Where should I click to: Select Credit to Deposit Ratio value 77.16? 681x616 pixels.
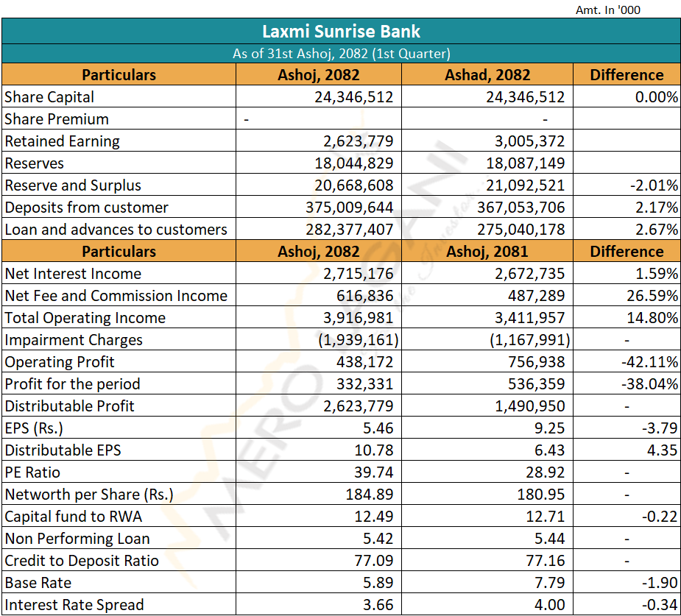tap(542, 561)
